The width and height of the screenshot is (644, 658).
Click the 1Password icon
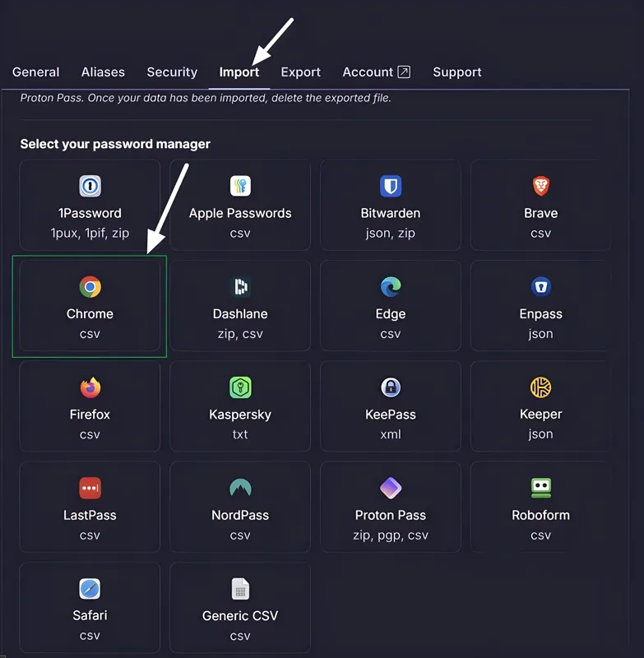(x=90, y=186)
